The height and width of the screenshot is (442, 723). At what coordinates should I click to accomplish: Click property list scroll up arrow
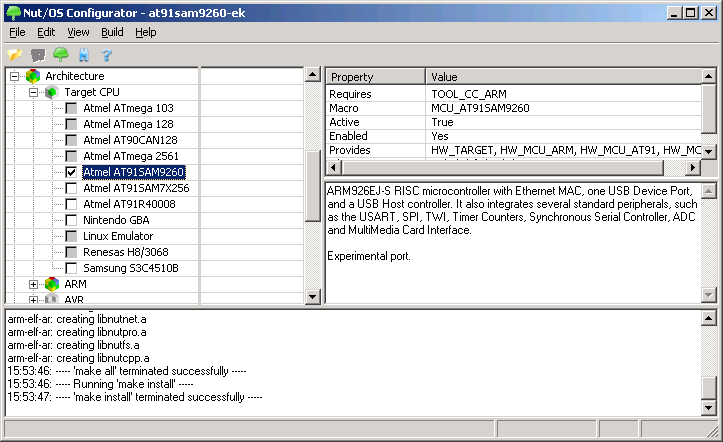click(x=709, y=76)
